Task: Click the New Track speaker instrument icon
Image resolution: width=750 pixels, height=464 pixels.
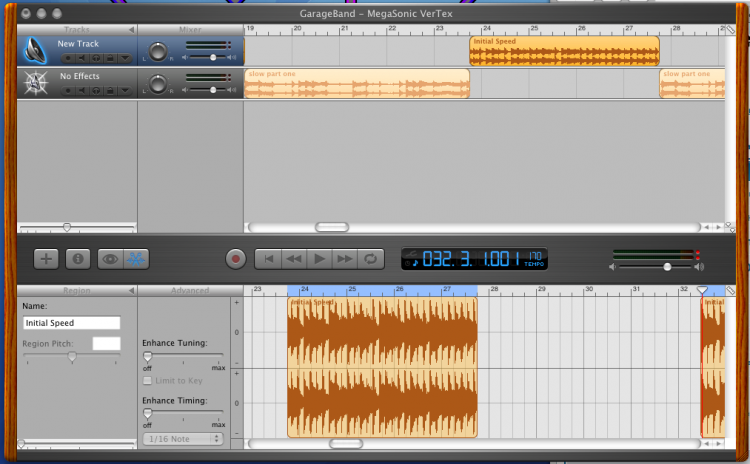Action: [x=35, y=50]
